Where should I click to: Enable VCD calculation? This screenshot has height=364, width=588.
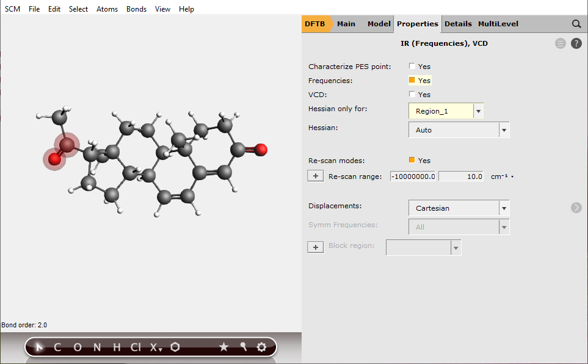tap(412, 95)
